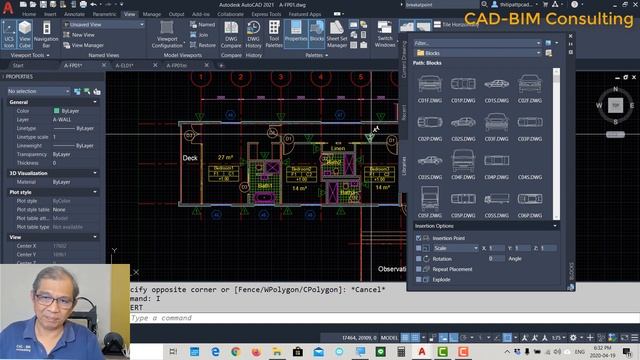
Task: Open the Output ribbon tab
Action: (176, 14)
